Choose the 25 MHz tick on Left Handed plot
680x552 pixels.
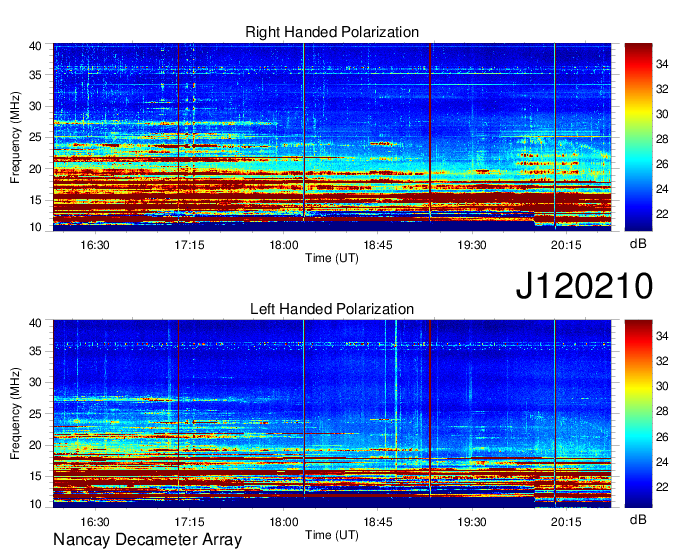pos(35,414)
